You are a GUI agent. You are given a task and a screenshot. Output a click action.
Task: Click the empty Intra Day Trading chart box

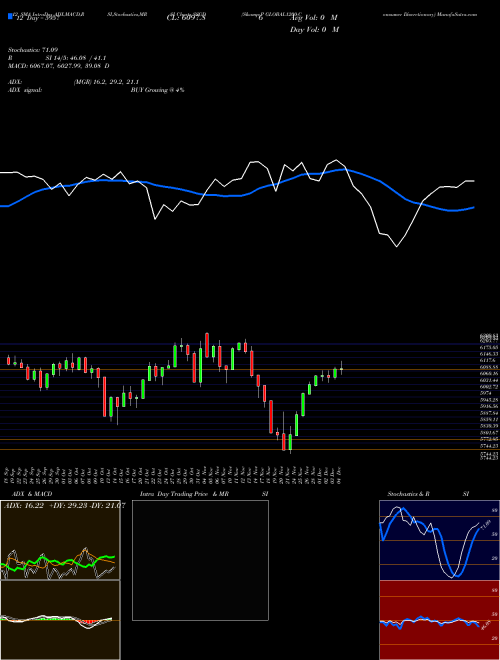(x=200, y=560)
